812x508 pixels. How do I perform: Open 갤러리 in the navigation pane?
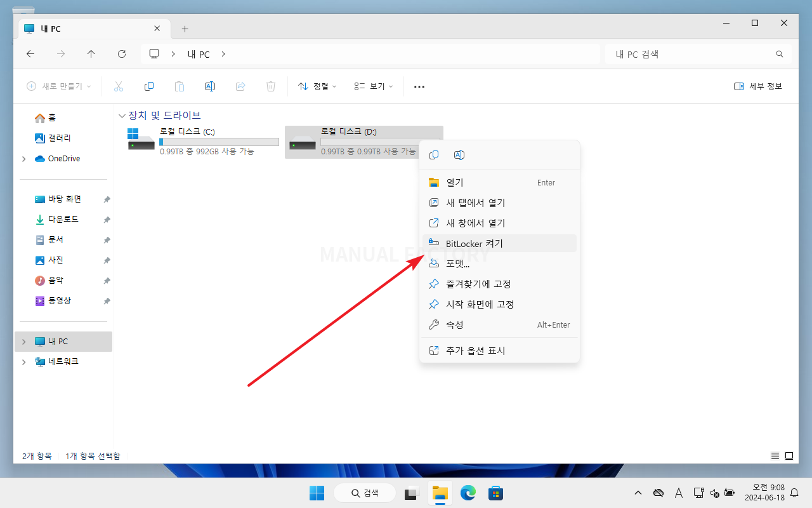tap(53, 138)
